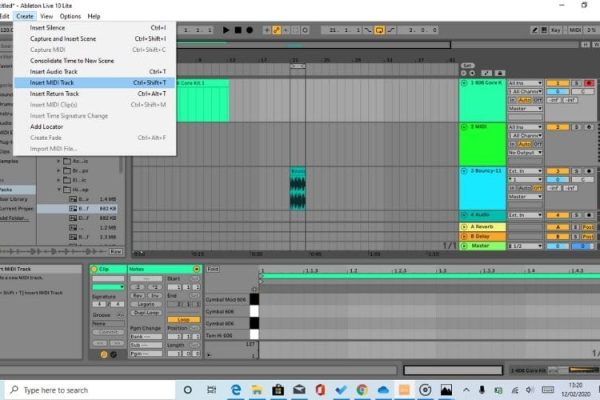
Task: Choose Insert Return Track
Action: [95, 94]
